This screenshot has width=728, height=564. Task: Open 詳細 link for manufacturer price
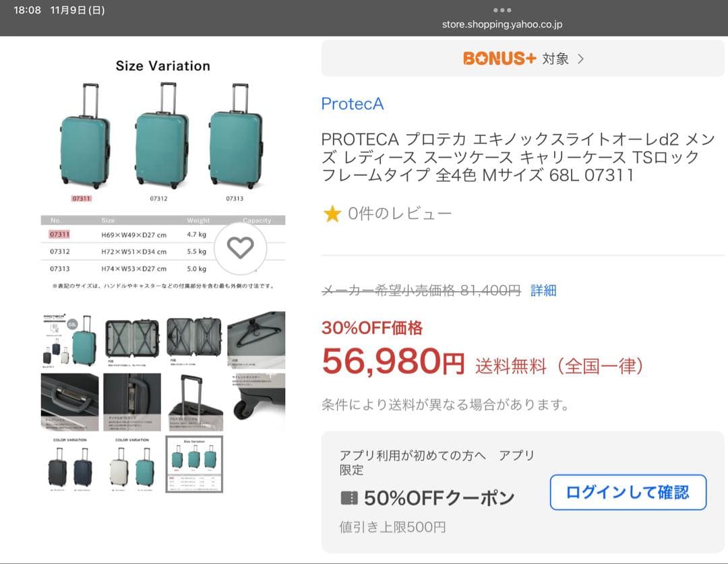[x=543, y=290]
